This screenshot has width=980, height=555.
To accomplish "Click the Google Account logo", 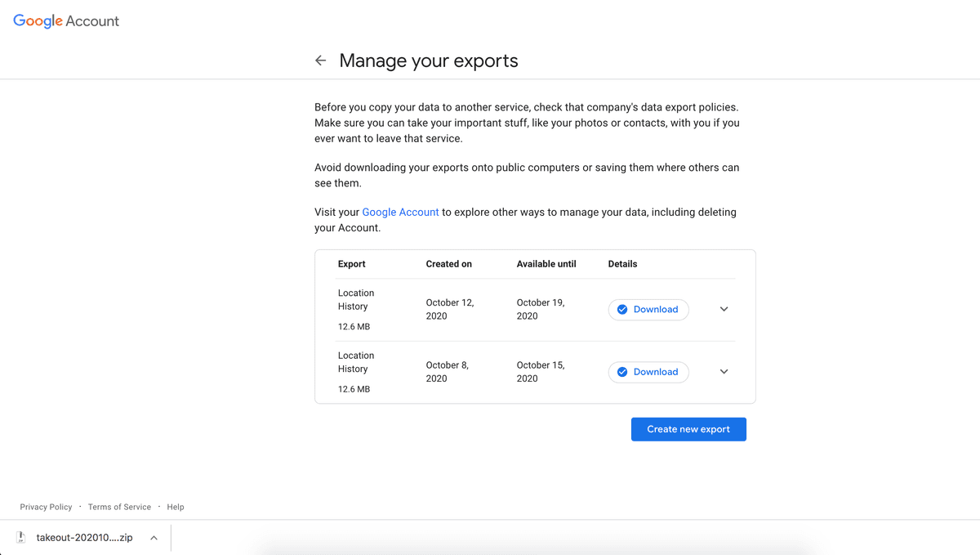I will point(66,21).
